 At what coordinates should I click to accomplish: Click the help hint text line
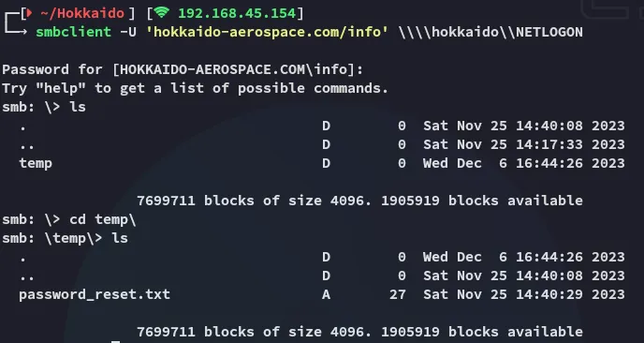(195, 88)
